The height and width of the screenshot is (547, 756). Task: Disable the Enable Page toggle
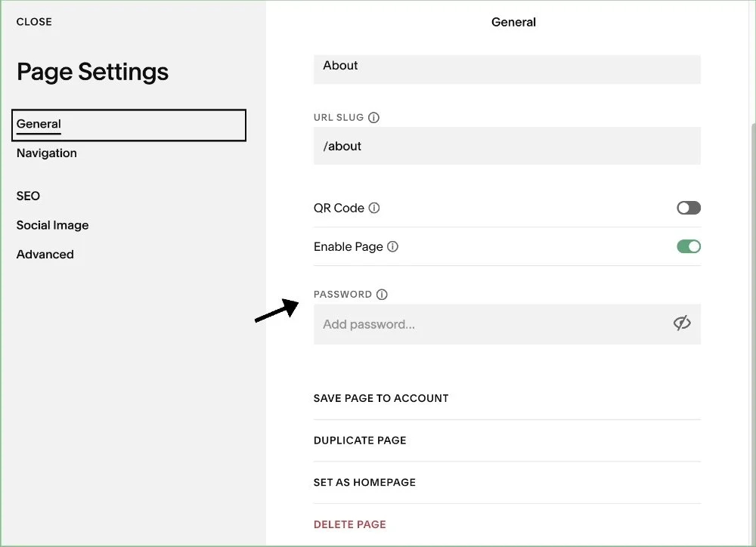(689, 247)
